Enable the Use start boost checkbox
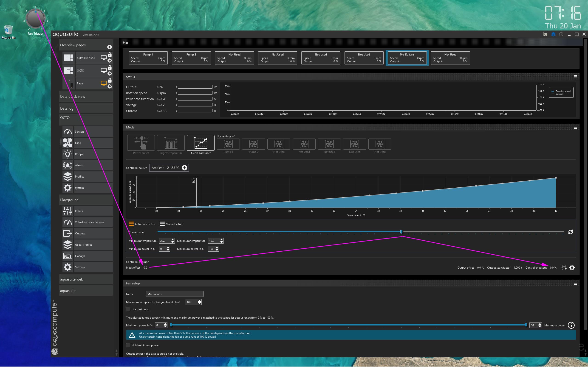The height and width of the screenshot is (367, 588). point(128,309)
